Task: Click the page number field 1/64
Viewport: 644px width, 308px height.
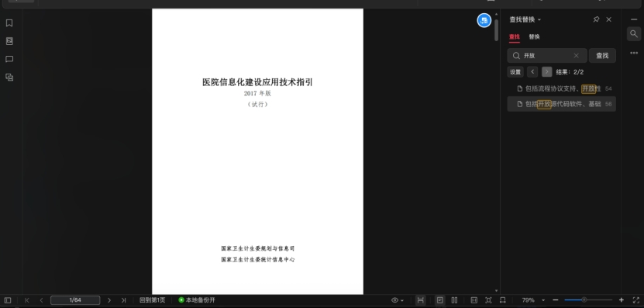Action: coord(75,300)
